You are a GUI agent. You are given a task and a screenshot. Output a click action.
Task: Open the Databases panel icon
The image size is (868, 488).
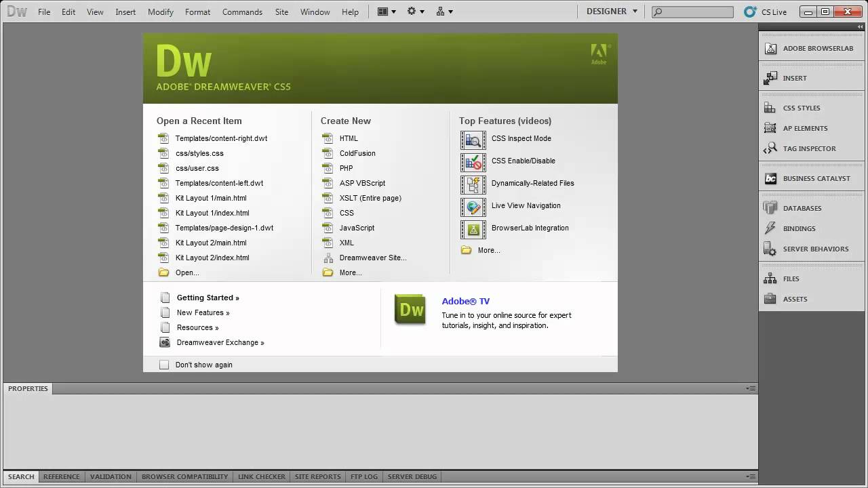coord(770,208)
